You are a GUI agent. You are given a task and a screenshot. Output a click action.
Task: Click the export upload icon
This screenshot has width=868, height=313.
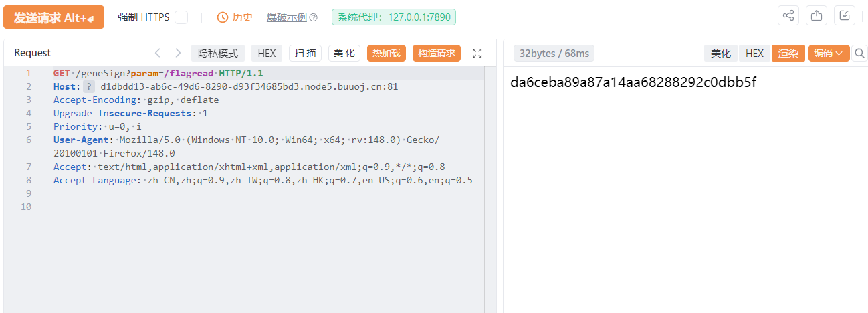point(816,16)
